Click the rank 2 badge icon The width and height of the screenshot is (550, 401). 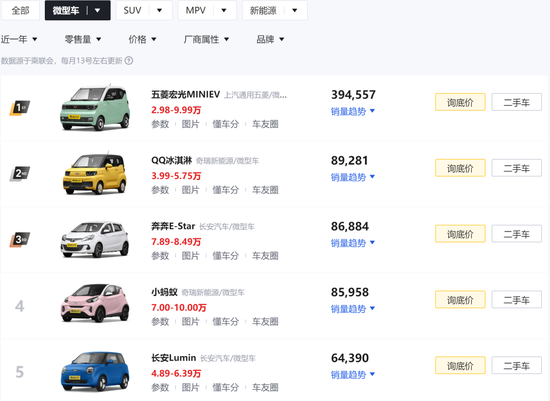tap(20, 173)
